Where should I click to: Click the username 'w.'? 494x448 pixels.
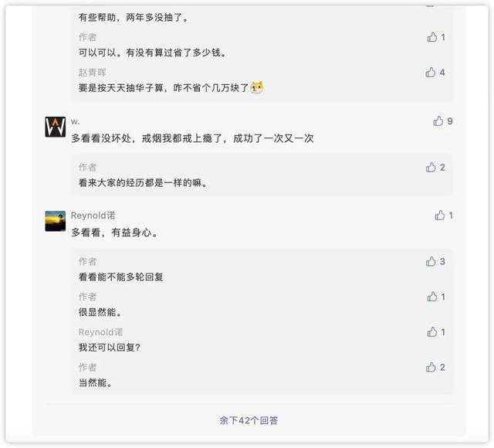(75, 121)
